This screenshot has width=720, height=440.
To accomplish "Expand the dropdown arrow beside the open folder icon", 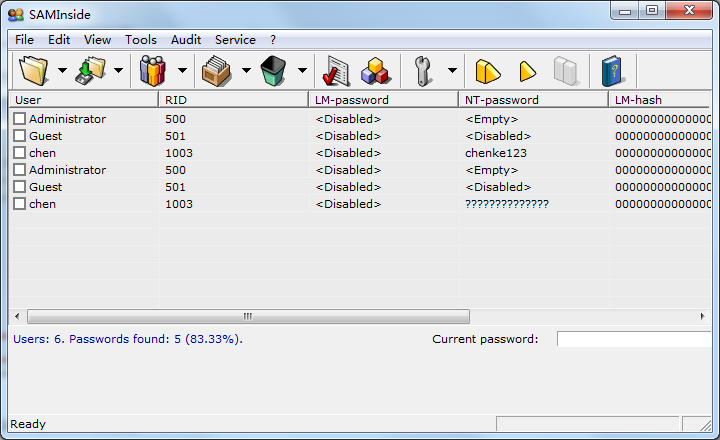I will (x=62, y=70).
